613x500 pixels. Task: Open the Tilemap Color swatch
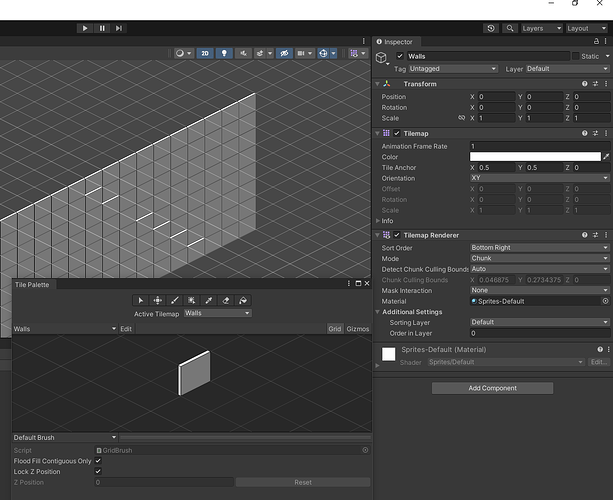click(535, 157)
